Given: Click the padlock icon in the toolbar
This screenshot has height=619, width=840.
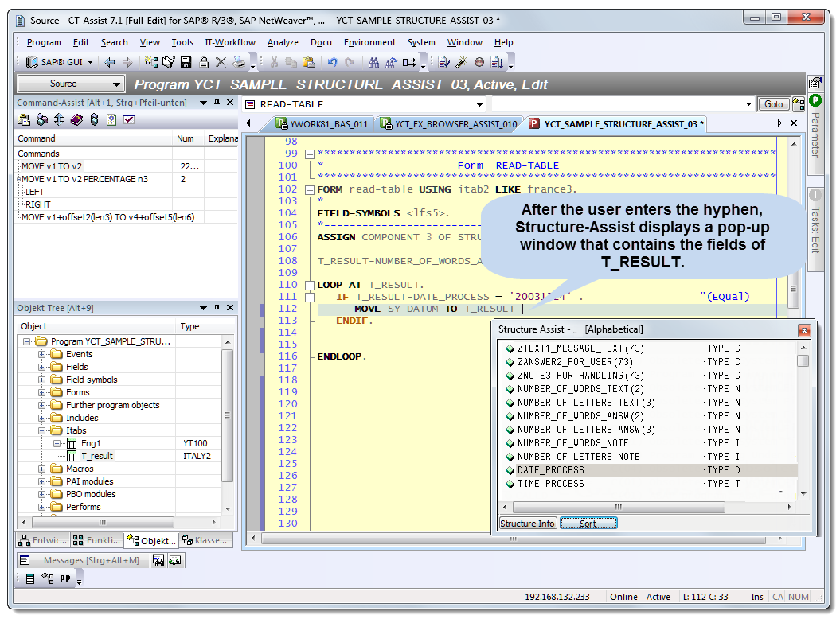Looking at the screenshot, I should 204,62.
